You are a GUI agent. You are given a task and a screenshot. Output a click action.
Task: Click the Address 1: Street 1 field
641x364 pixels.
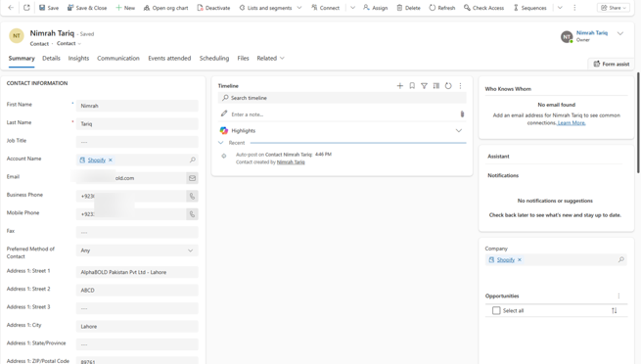pyautogui.click(x=137, y=272)
